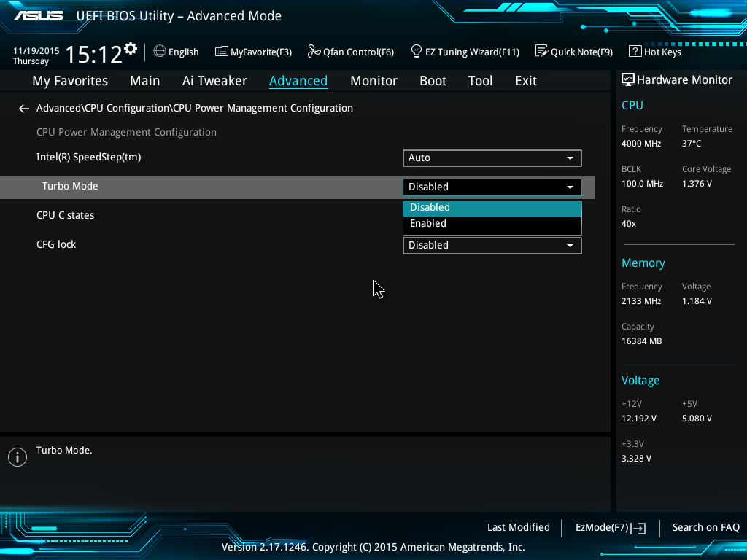Click the +5V value 5.080 V
The width and height of the screenshot is (747, 560).
pos(697,419)
